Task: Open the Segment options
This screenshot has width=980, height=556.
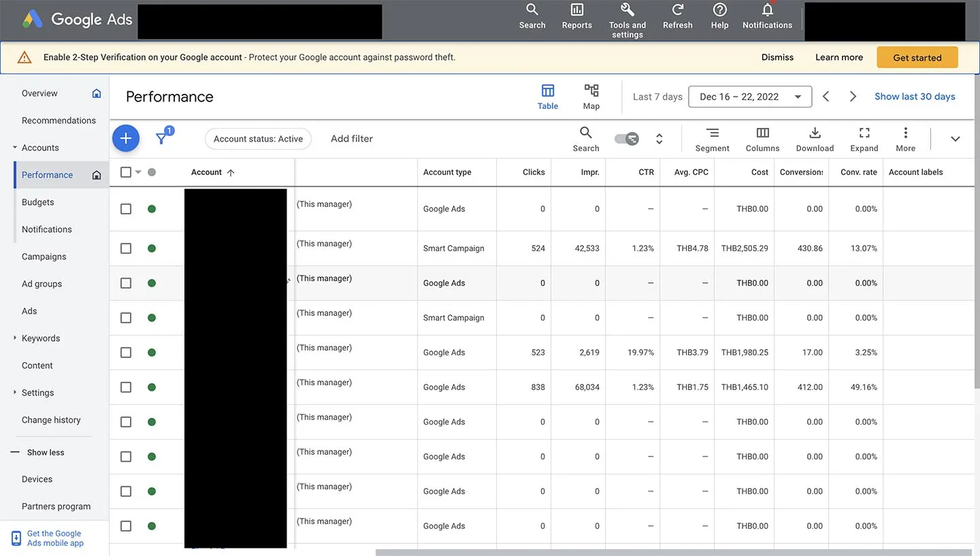Action: [x=712, y=139]
